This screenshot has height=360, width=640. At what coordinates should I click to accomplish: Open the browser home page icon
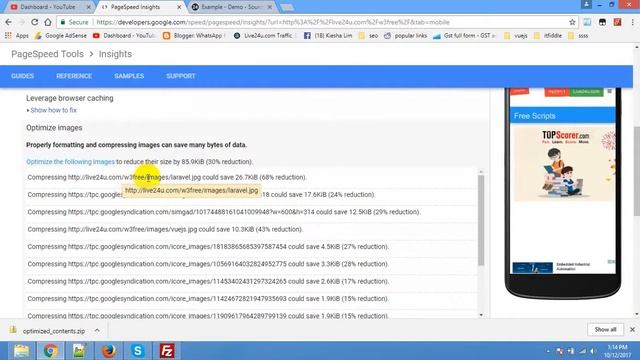coord(48,22)
